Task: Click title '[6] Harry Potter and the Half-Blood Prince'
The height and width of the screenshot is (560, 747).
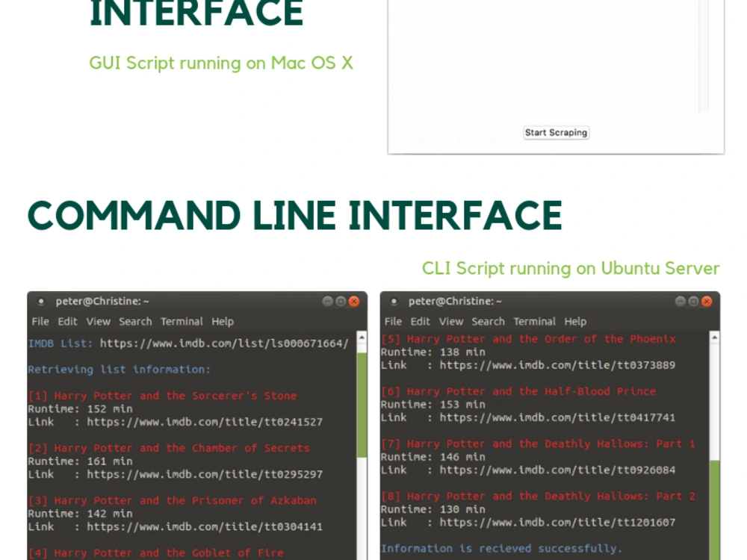Action: pyautogui.click(x=518, y=391)
